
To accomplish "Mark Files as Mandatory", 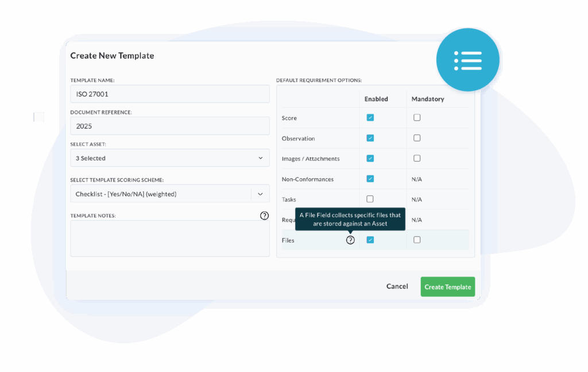I will click(x=417, y=240).
